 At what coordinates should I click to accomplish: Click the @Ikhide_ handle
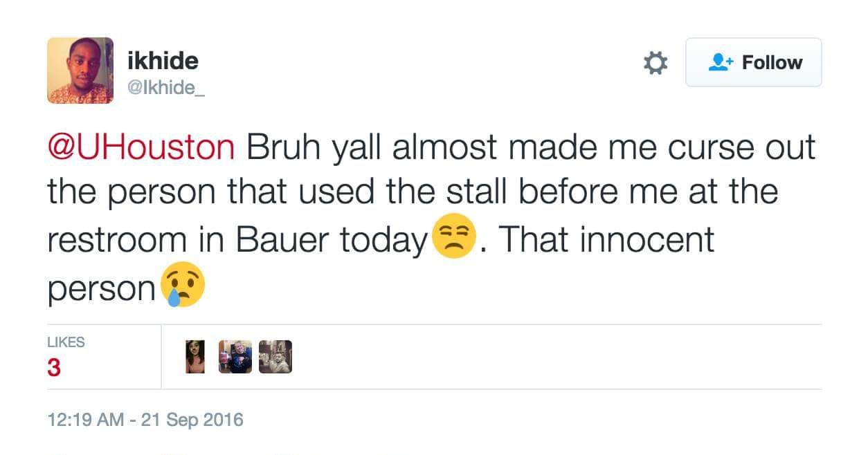tap(166, 89)
